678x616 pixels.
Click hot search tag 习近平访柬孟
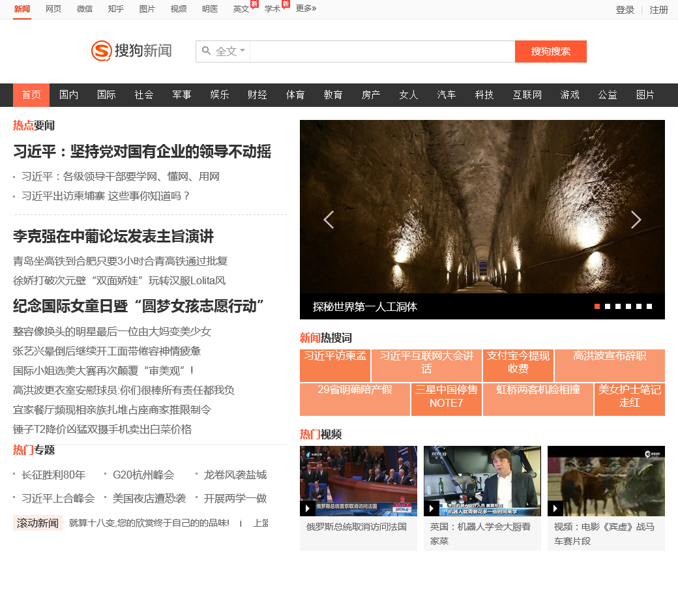(x=335, y=365)
